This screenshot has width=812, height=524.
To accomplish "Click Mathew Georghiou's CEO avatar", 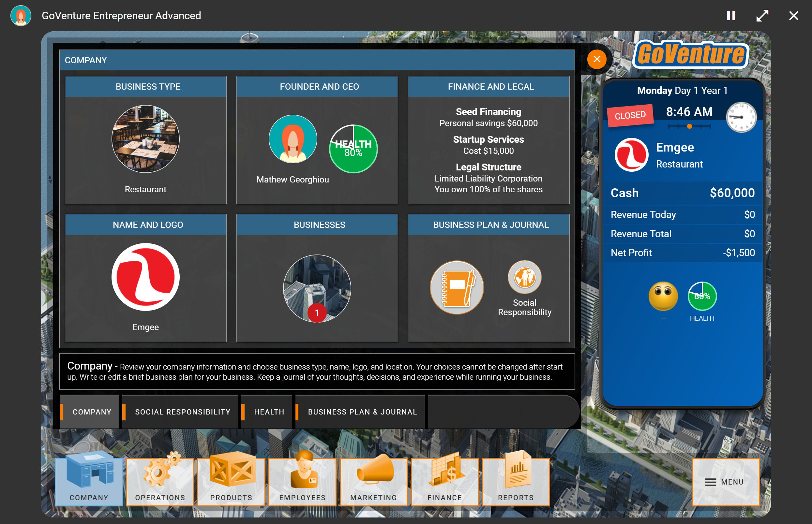I will (x=293, y=139).
